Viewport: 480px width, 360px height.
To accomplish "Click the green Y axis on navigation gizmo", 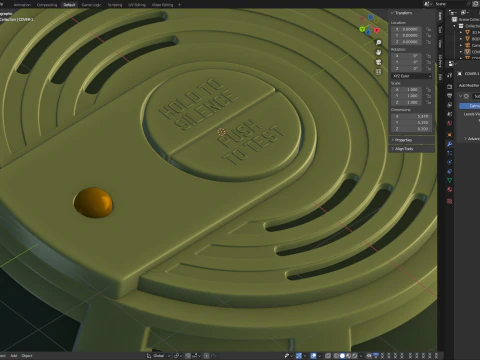I will click(x=362, y=29).
